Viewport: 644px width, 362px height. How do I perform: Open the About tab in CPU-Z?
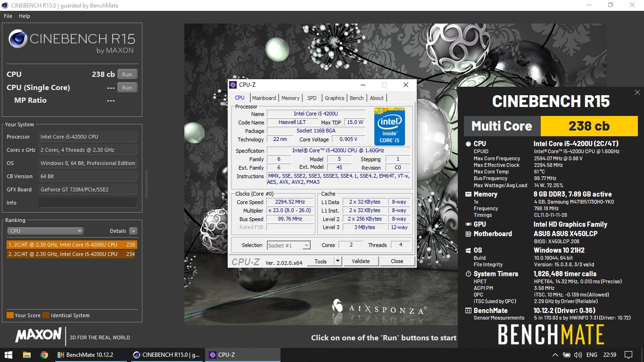pyautogui.click(x=377, y=98)
